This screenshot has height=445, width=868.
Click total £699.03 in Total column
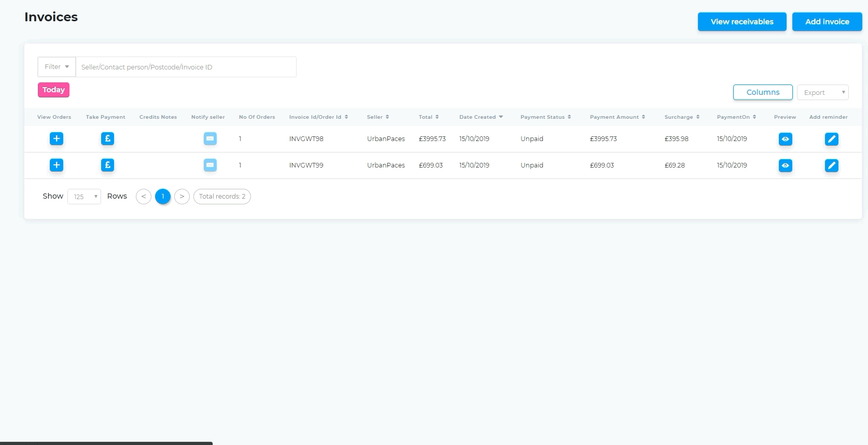431,165
